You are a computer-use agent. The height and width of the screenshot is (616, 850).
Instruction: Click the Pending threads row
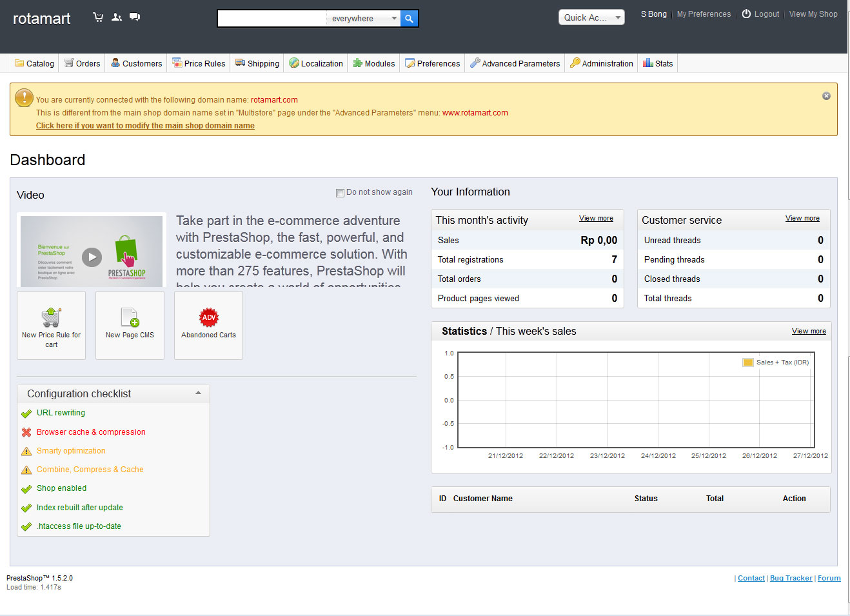(x=734, y=259)
